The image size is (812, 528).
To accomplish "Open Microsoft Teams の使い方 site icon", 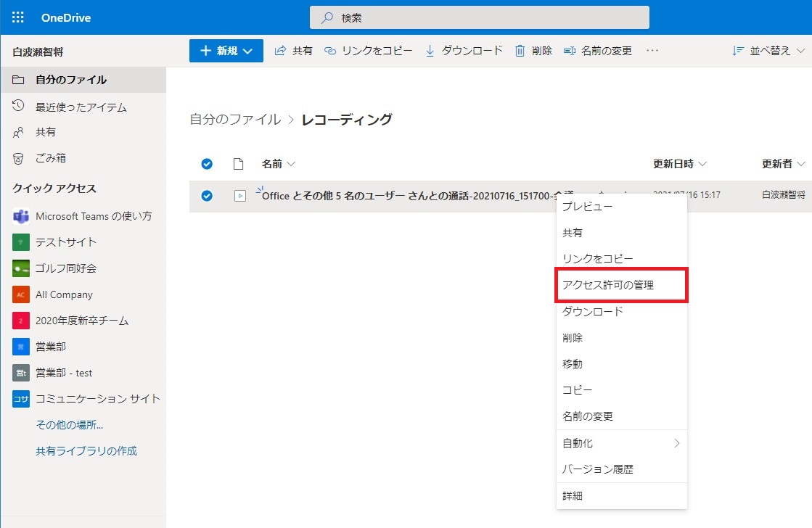I will [21, 216].
